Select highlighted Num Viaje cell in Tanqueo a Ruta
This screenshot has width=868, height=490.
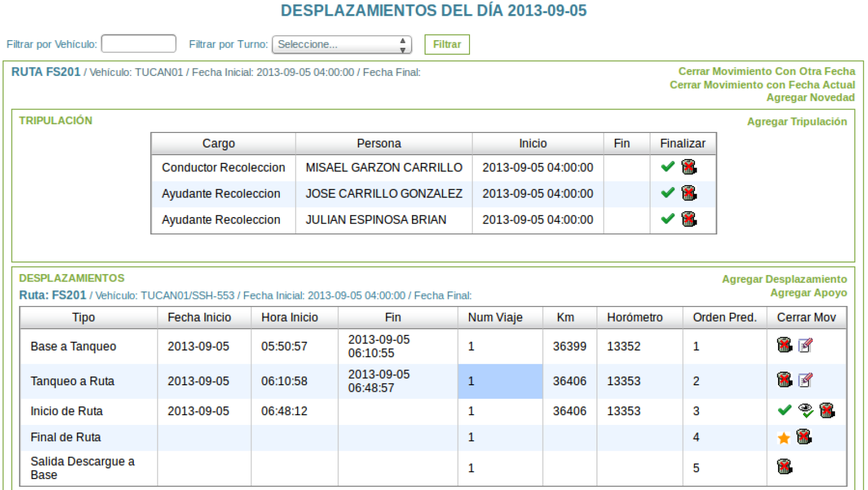click(500, 381)
